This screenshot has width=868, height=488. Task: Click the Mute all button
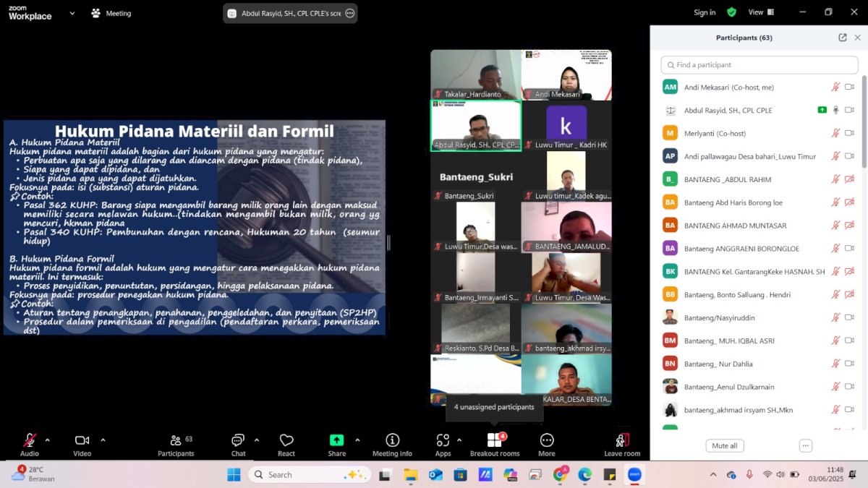pos(724,446)
